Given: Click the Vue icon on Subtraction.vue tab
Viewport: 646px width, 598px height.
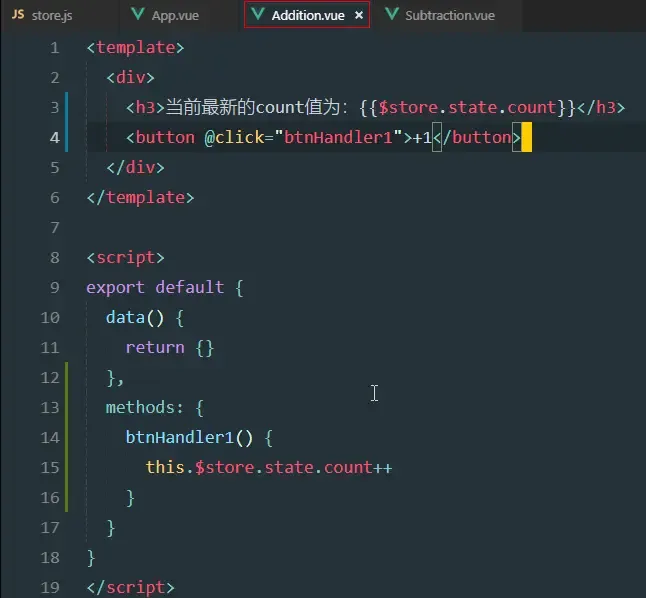Looking at the screenshot, I should pos(391,14).
